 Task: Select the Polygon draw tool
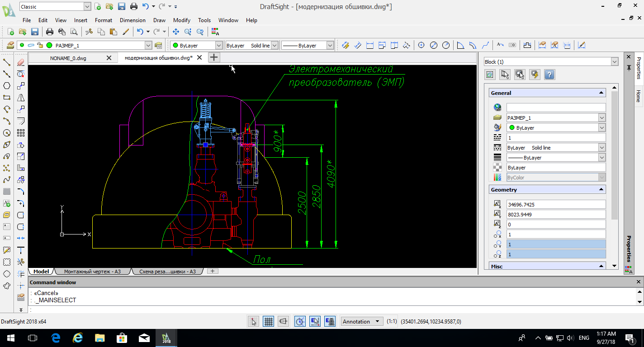point(7,86)
